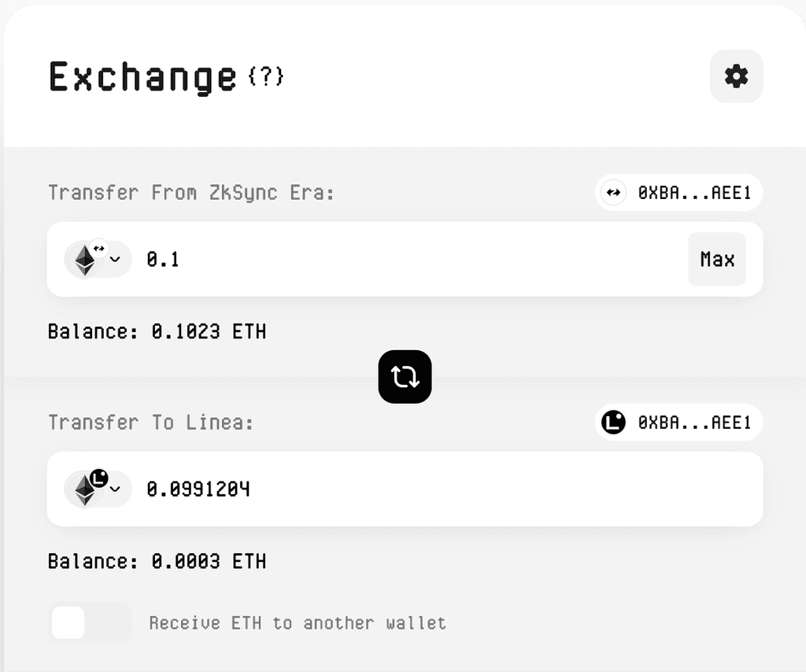
Task: Expand the destination token dropdown
Action: click(x=113, y=489)
